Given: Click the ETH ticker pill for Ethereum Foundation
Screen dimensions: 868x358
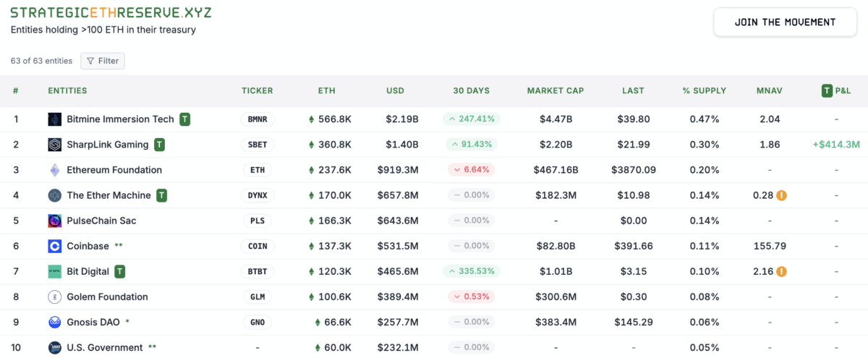Looking at the screenshot, I should (x=258, y=170).
